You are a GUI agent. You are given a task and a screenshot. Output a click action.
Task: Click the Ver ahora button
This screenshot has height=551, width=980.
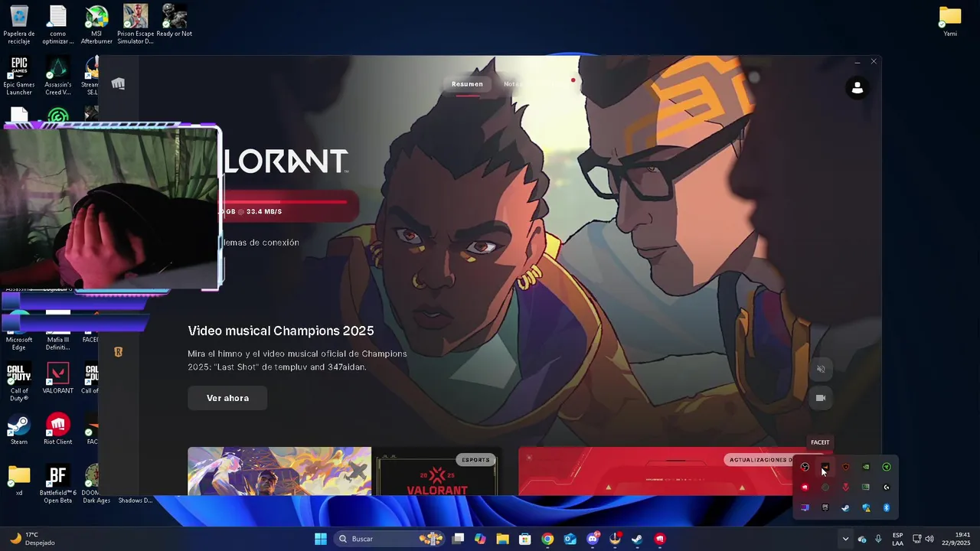coord(227,398)
